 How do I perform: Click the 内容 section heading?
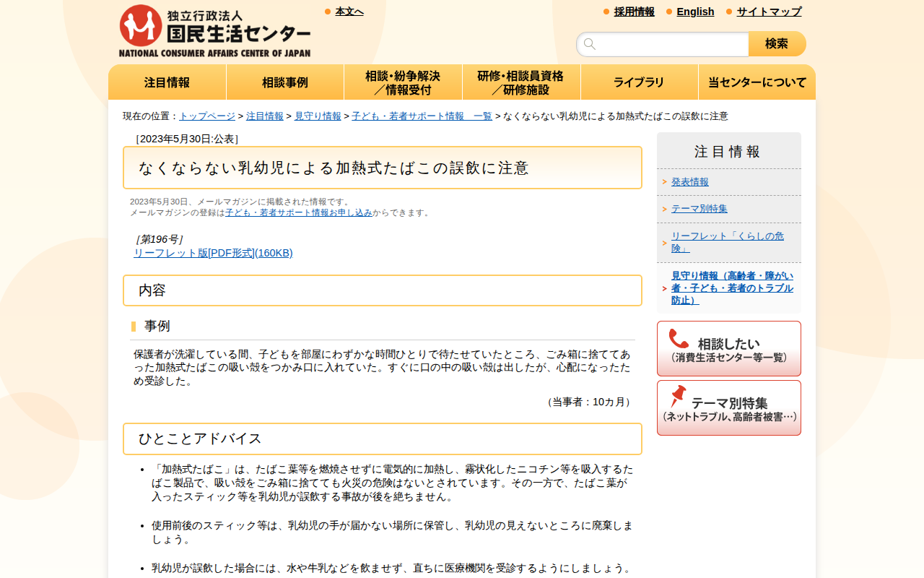point(152,290)
